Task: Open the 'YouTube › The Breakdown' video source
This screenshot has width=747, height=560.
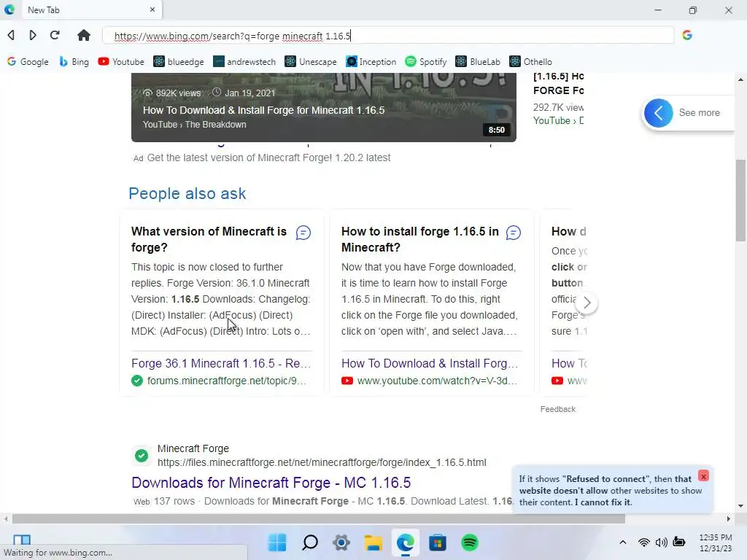Action: [194, 125]
